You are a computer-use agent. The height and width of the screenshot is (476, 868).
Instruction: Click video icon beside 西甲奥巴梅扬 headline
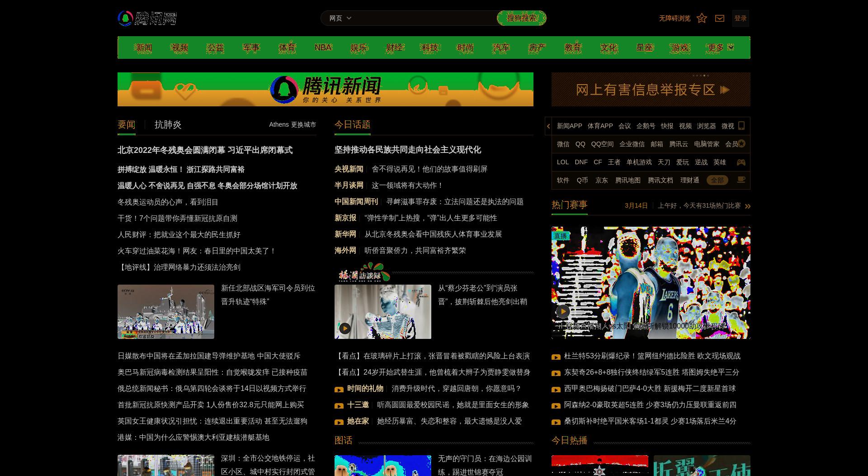coord(556,390)
